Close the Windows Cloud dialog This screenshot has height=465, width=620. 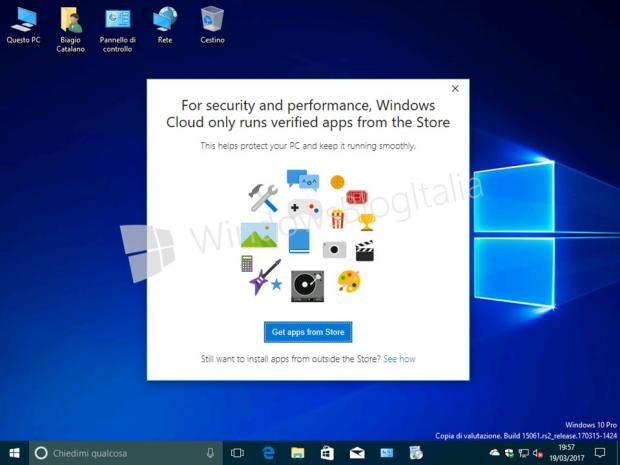click(x=455, y=89)
